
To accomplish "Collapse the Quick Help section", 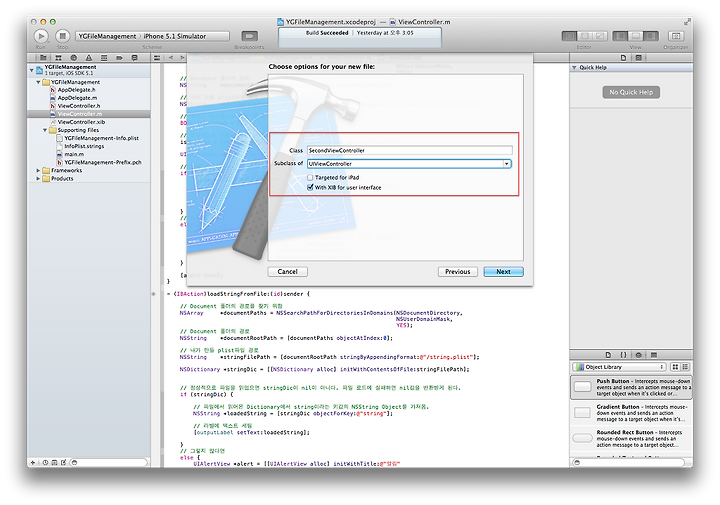I will [574, 67].
